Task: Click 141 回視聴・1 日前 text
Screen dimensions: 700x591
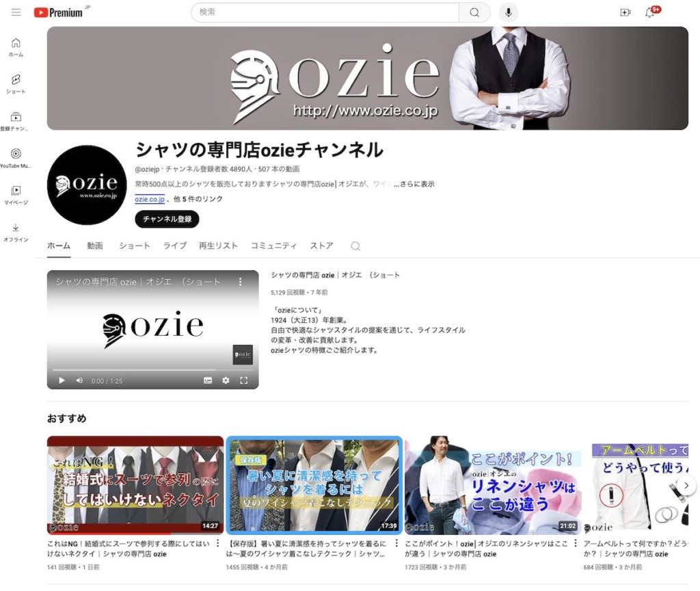Action: click(73, 567)
